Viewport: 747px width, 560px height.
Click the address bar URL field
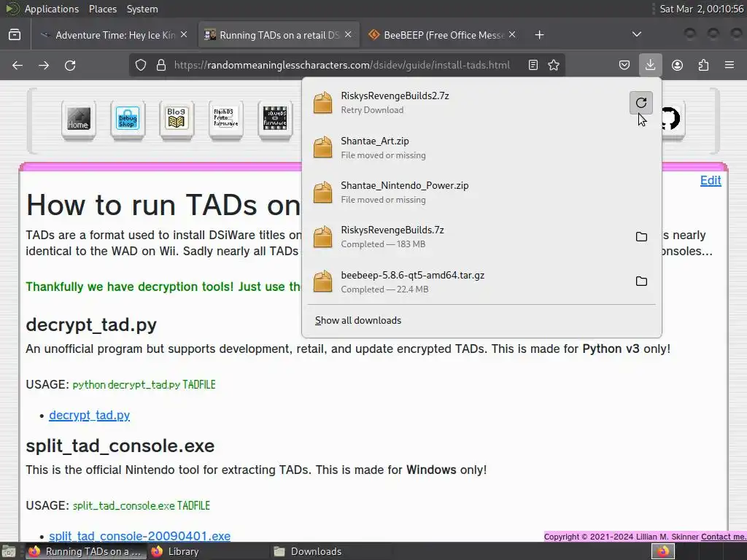(341, 65)
